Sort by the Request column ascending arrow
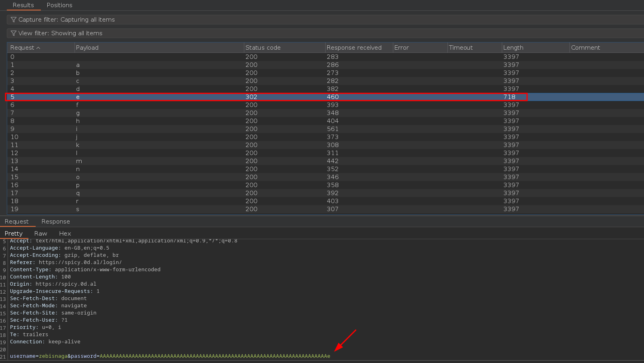Viewport: 644px width, 363px height. coord(38,48)
